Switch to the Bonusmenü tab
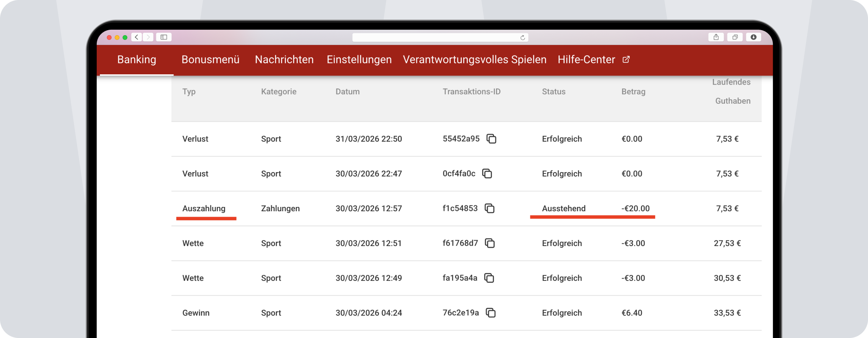 (x=210, y=59)
